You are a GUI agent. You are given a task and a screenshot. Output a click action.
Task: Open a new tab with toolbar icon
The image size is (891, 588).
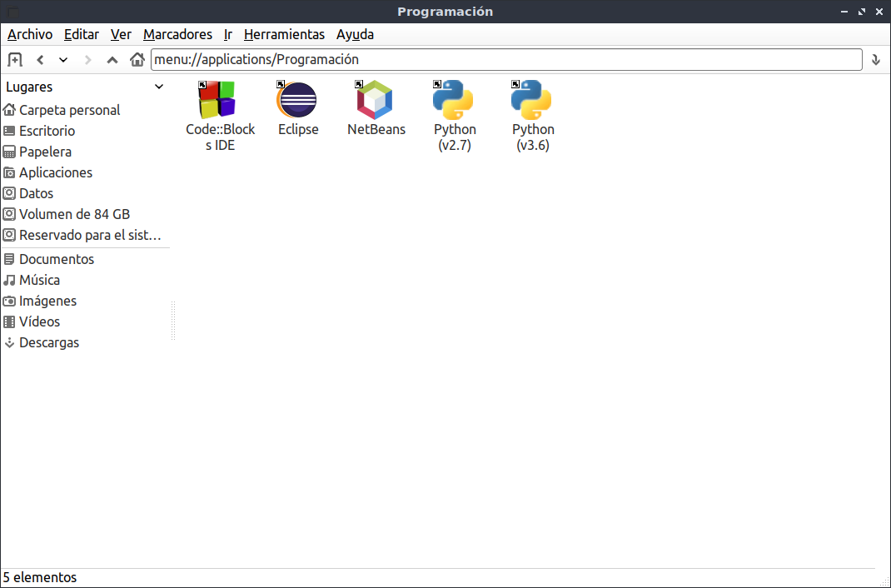pos(15,60)
